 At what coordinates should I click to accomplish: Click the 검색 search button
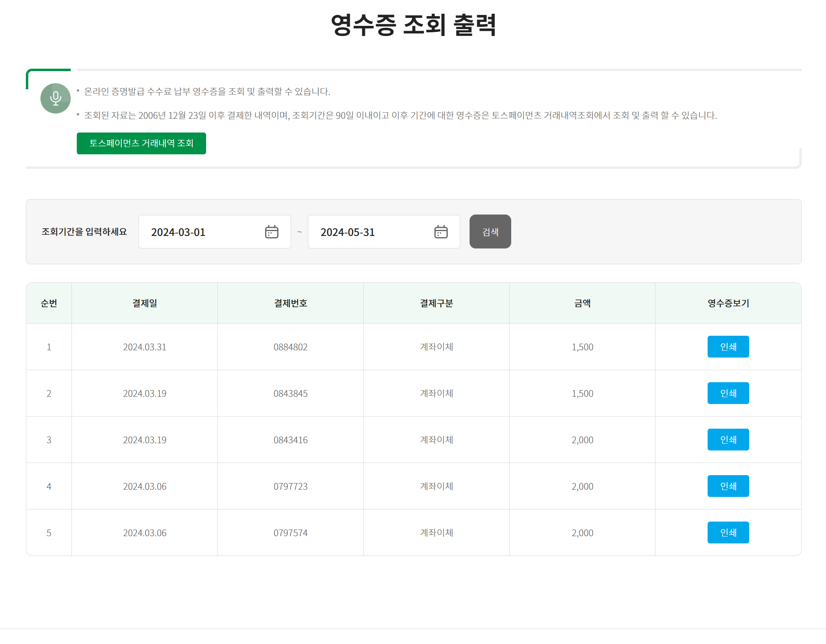point(490,232)
